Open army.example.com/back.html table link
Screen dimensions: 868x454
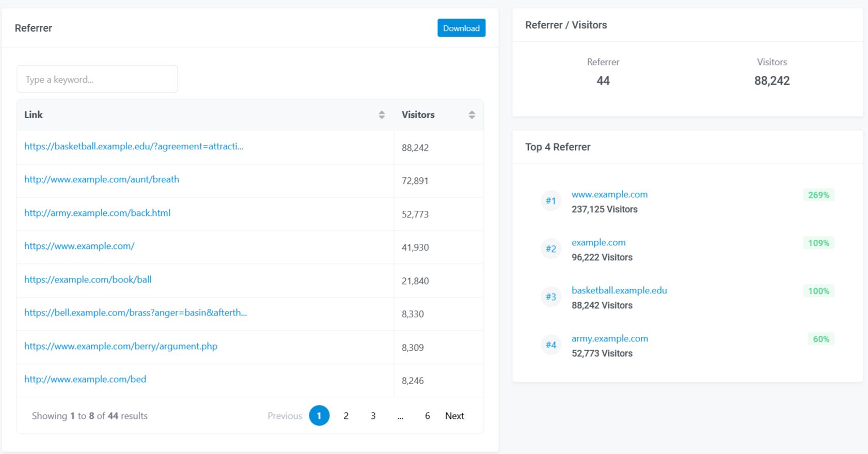point(97,213)
